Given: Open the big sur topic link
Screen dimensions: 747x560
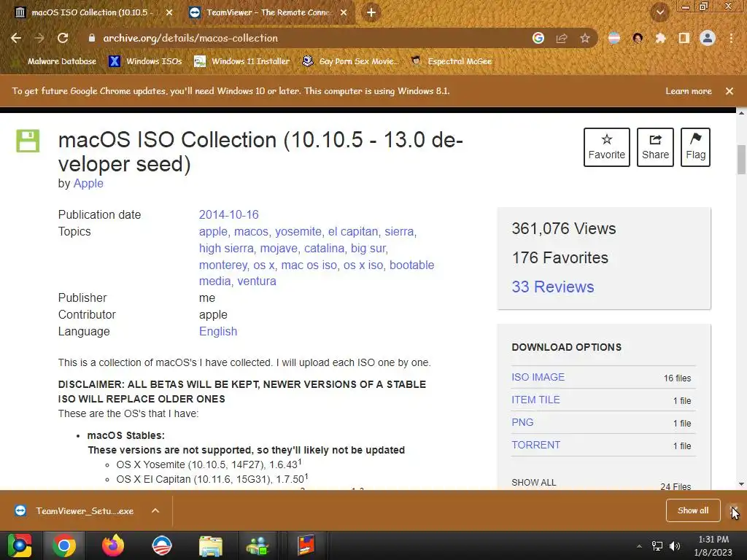Looking at the screenshot, I should click(368, 248).
